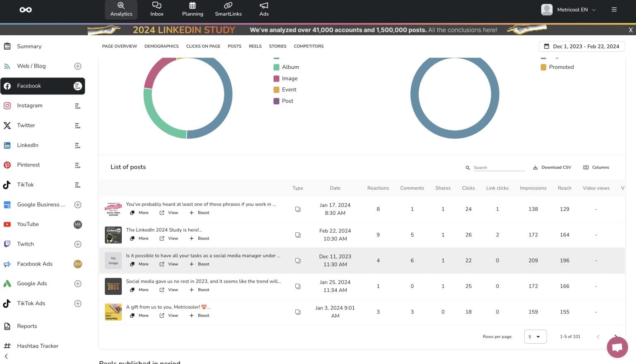This screenshot has width=636, height=364.
Task: Collapse the sidebar with the chevron
Action: (x=6, y=356)
